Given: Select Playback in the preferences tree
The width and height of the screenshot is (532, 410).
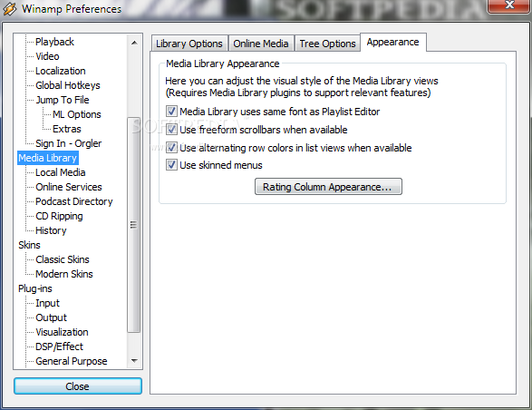Looking at the screenshot, I should [54, 42].
